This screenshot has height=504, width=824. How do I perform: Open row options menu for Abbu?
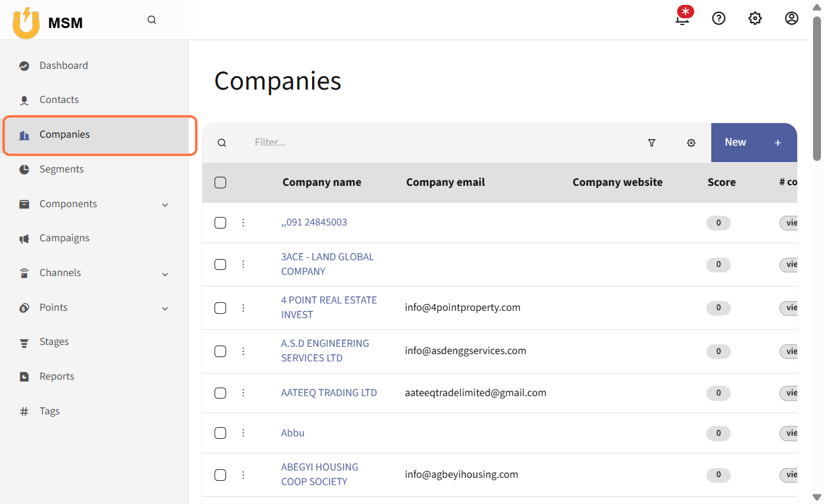point(243,433)
